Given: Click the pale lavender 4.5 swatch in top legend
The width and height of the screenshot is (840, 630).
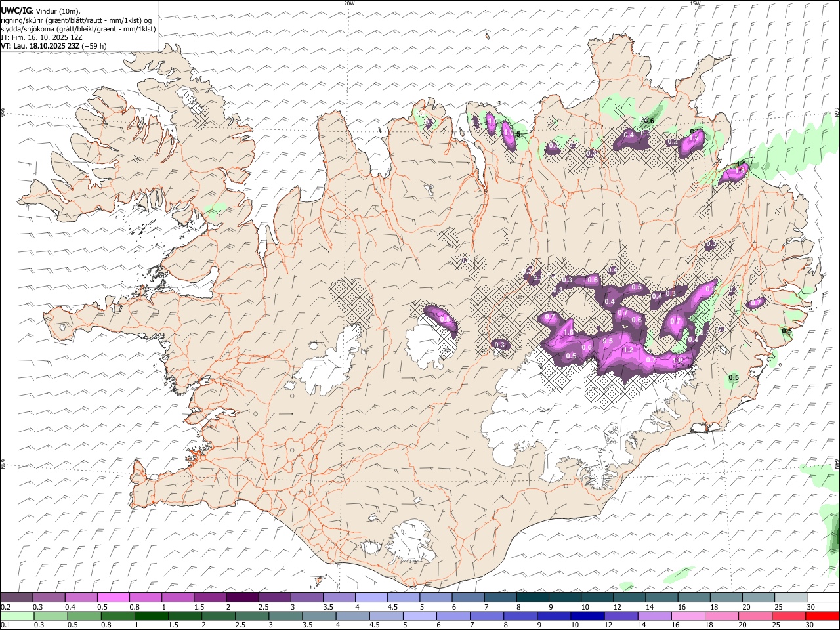Looking at the screenshot, I should point(402,598).
